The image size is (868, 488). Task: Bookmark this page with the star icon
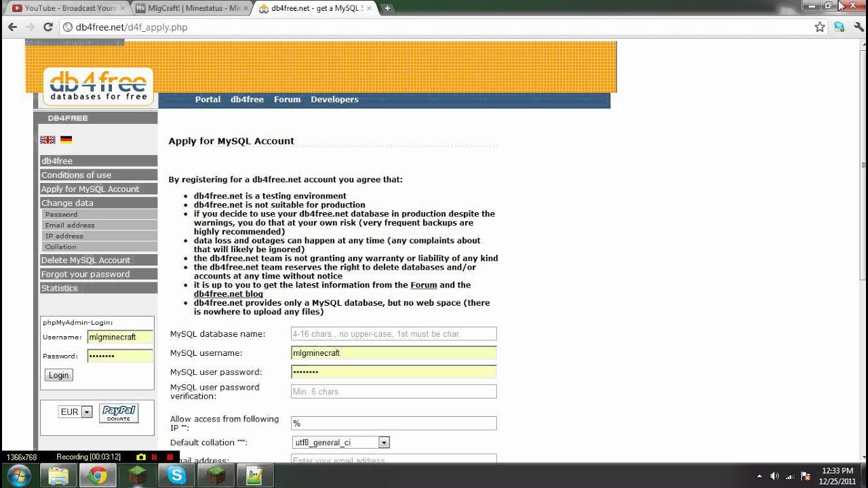point(820,27)
